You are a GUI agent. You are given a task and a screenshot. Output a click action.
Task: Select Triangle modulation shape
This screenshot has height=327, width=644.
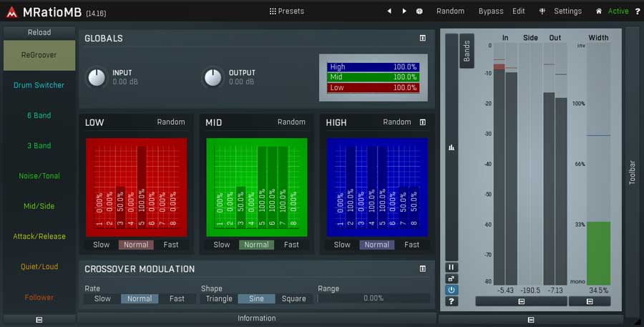(x=219, y=298)
